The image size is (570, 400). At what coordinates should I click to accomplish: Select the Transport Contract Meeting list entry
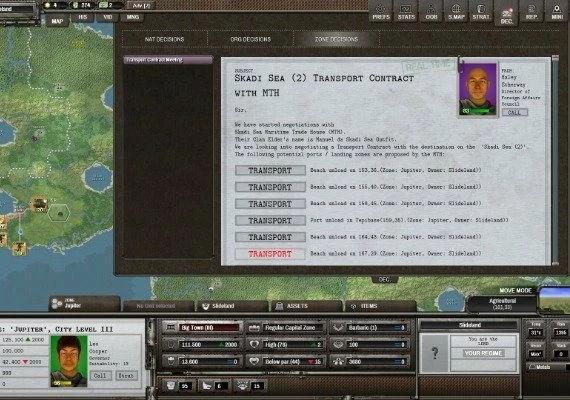[x=168, y=60]
